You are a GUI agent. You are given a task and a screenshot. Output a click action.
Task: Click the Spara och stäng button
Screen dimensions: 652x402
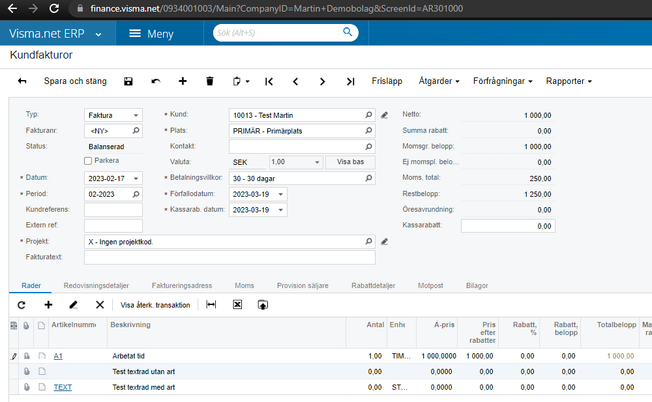tap(75, 80)
